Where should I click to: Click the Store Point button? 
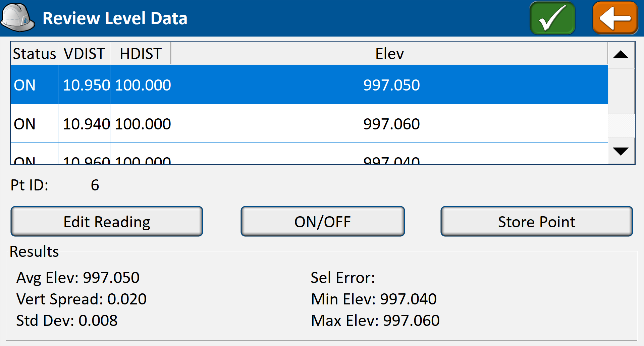point(537,222)
